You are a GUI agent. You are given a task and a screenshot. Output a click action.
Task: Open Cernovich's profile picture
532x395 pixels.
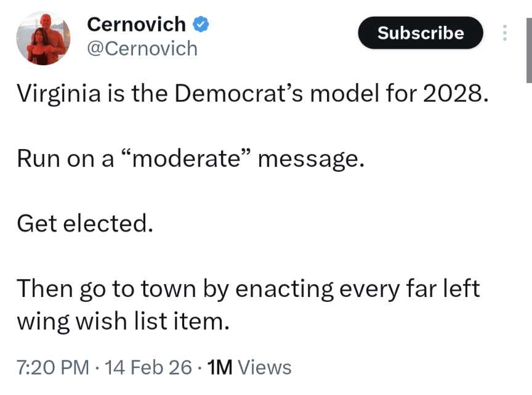click(43, 38)
